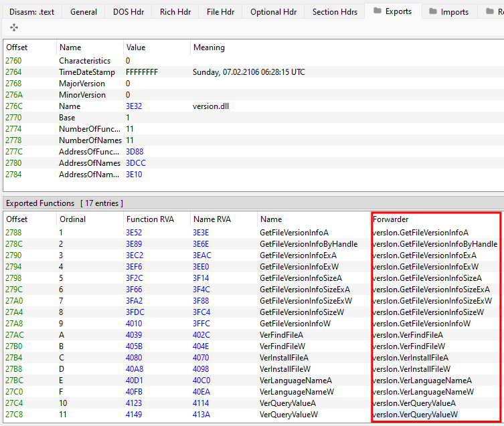
Task: Switch to the Disasm: .text tab
Action: pyautogui.click(x=32, y=11)
